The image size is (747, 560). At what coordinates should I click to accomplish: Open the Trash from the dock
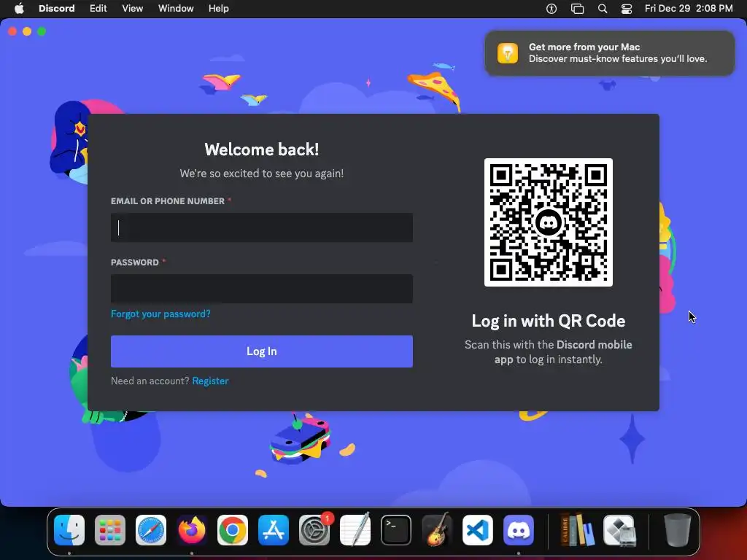click(678, 529)
